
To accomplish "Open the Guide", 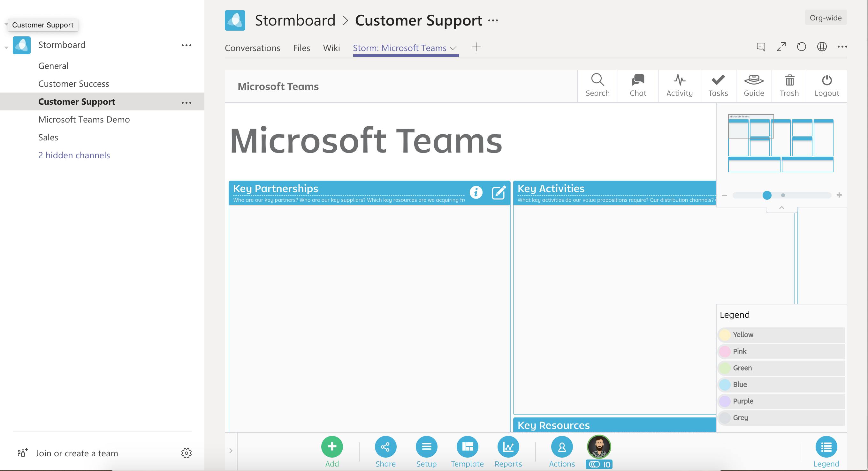I will tap(754, 86).
